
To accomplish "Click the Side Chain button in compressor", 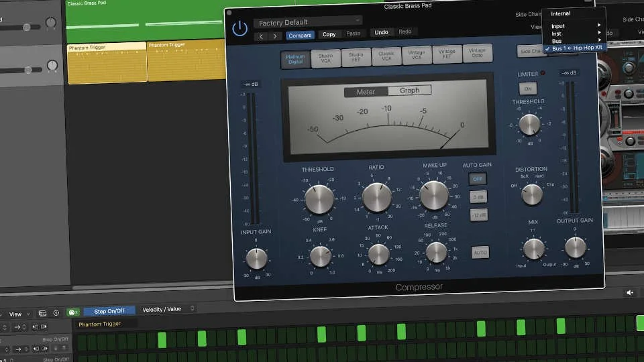I will click(531, 51).
